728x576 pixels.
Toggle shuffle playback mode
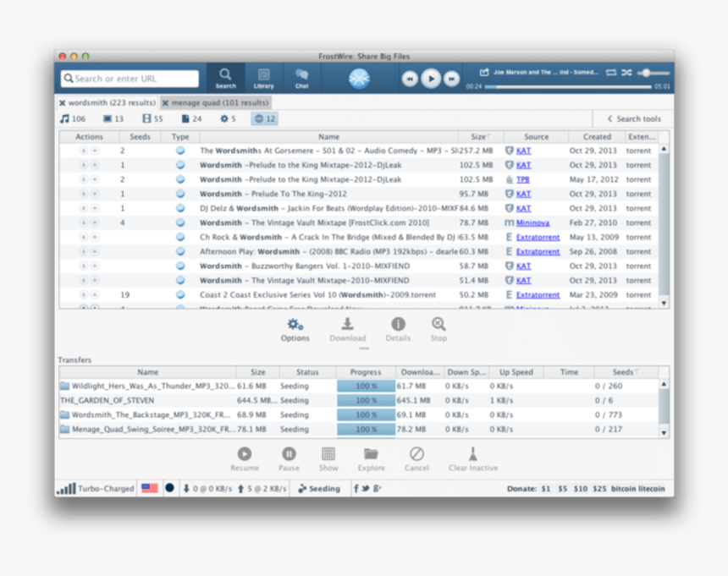(626, 73)
